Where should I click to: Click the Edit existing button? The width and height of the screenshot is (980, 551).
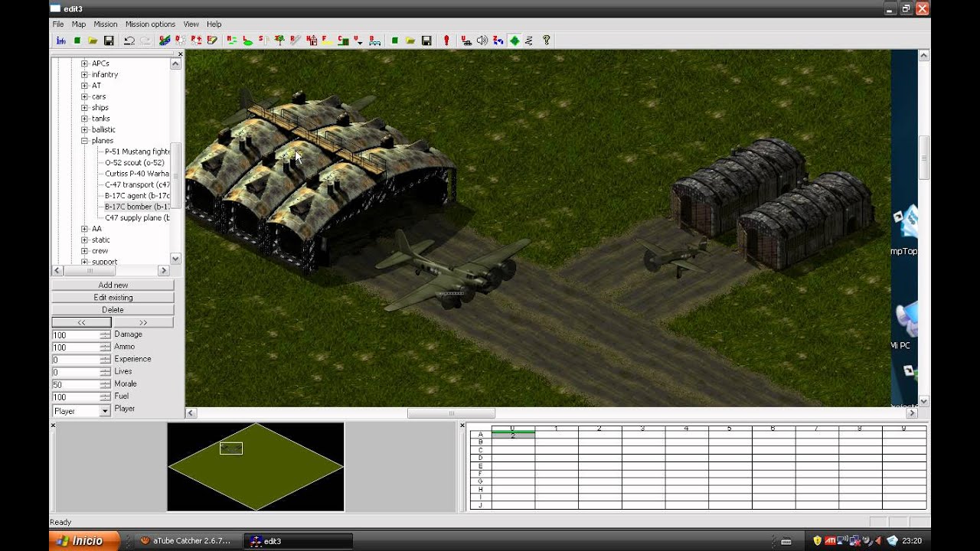click(113, 297)
